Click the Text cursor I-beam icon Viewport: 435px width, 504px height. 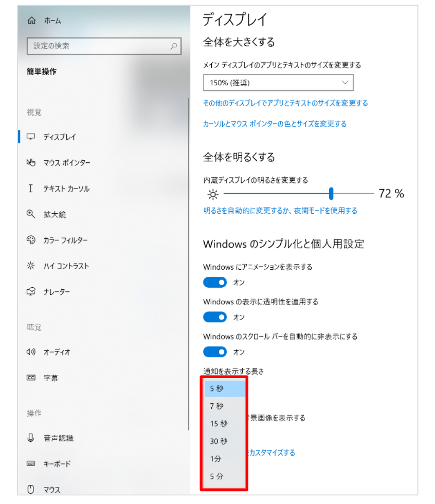(x=30, y=189)
